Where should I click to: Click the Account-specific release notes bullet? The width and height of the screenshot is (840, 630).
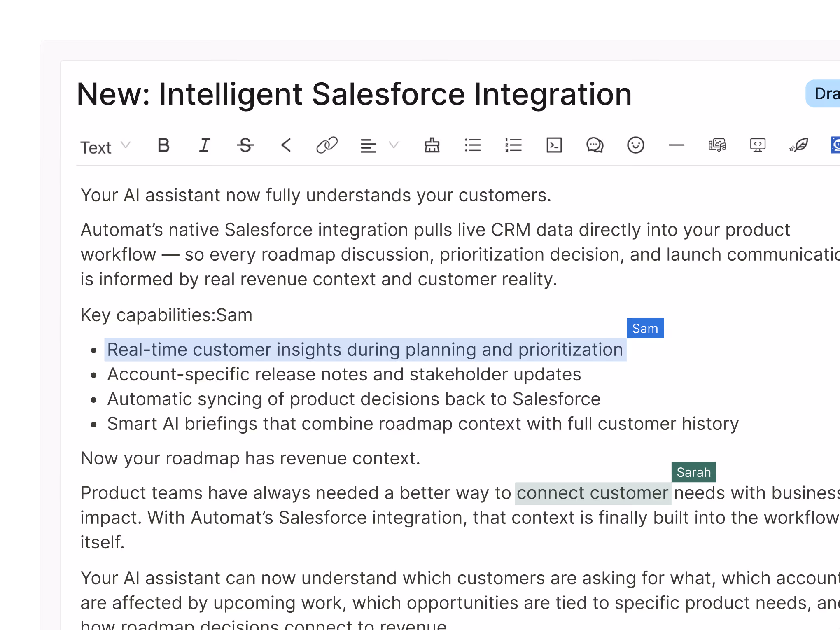tap(344, 375)
